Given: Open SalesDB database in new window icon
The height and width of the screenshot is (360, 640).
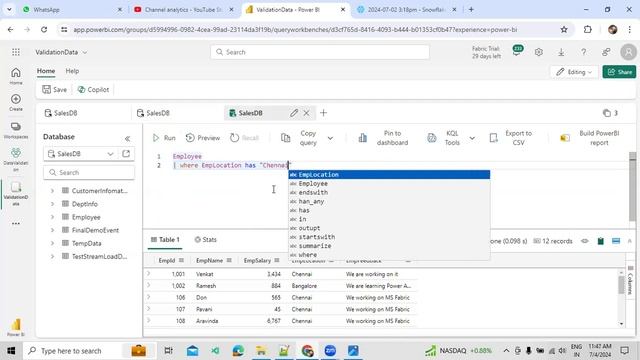Looking at the screenshot, I should click(126, 153).
